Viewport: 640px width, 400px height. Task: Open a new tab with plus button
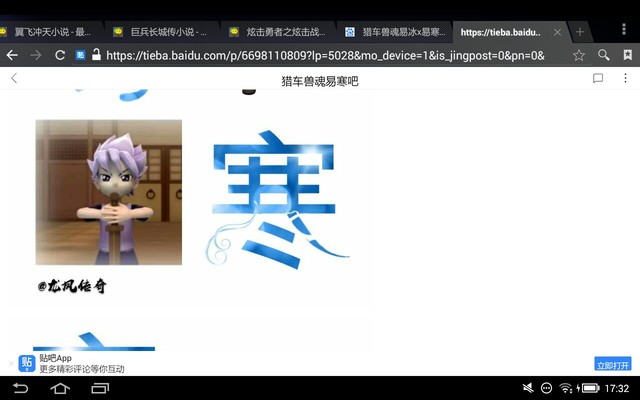pos(580,32)
